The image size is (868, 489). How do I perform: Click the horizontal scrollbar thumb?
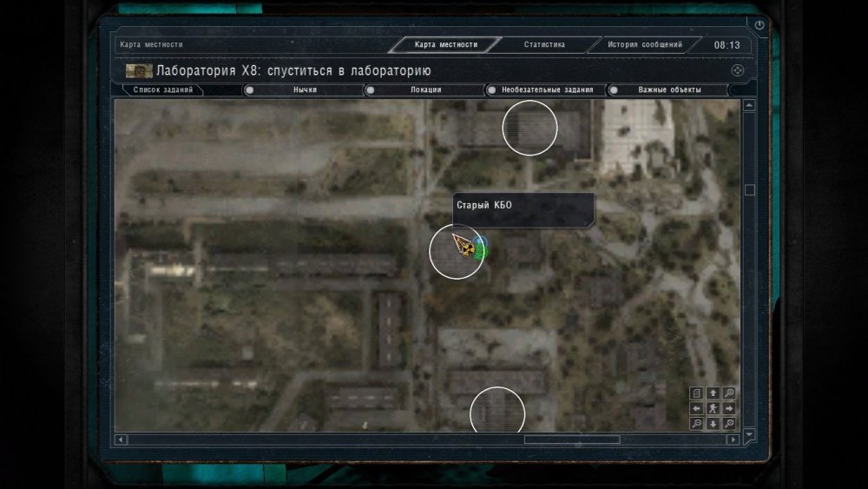coord(572,439)
